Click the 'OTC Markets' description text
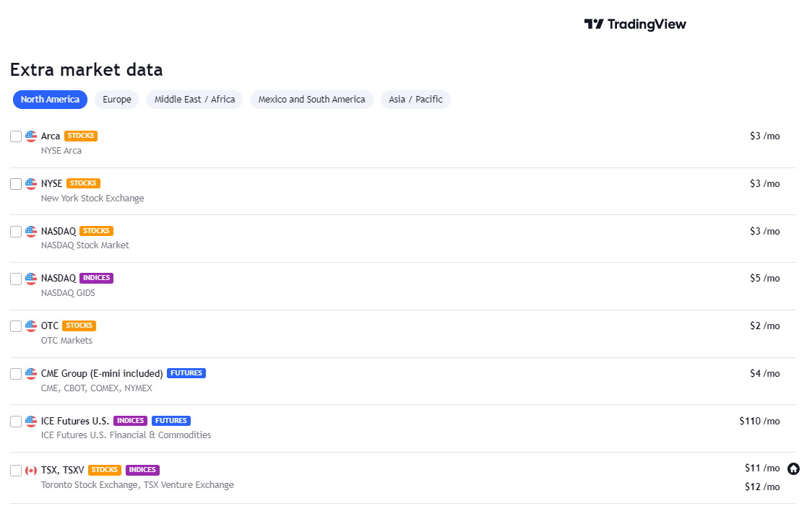This screenshot has height=506, width=812. 66,341
